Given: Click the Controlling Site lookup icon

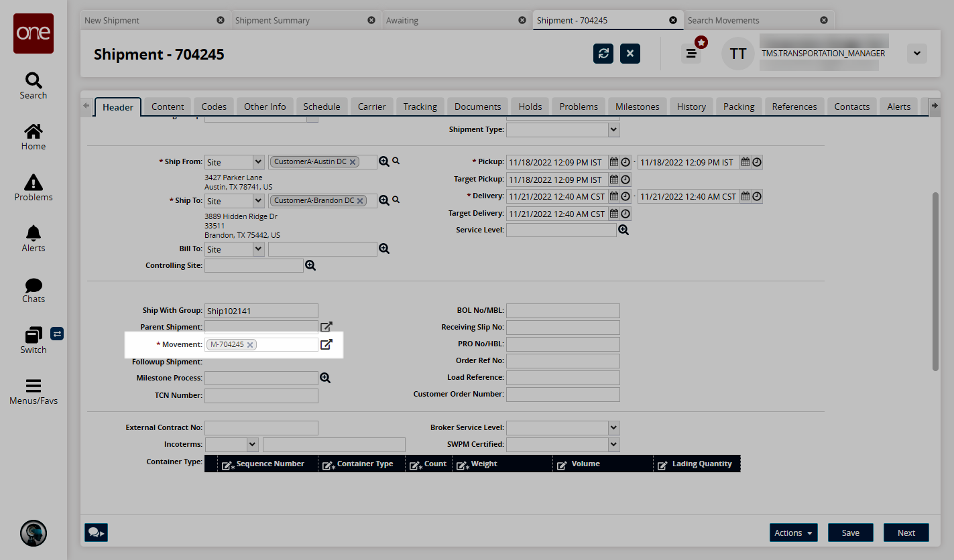Looking at the screenshot, I should [310, 265].
